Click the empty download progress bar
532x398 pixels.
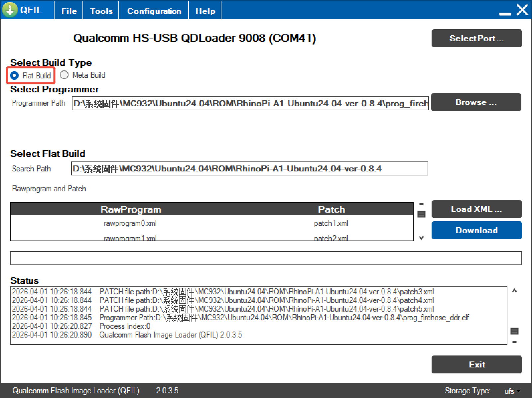(x=266, y=258)
